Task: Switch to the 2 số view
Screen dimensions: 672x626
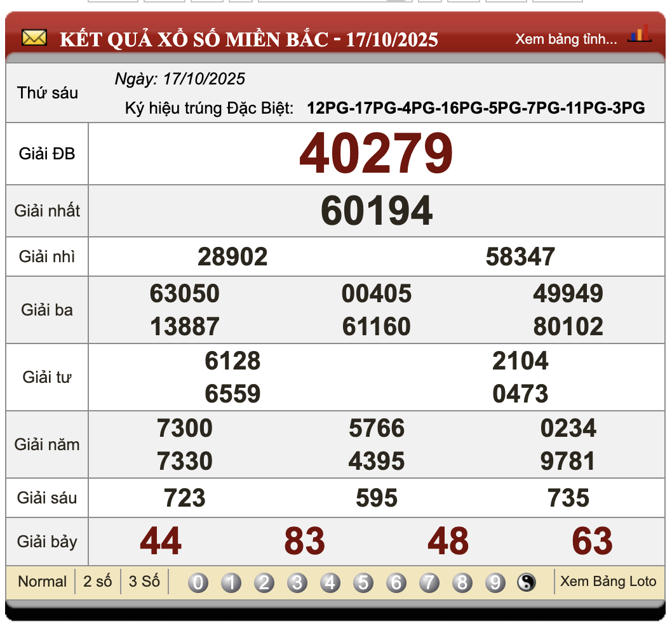Action: click(98, 582)
